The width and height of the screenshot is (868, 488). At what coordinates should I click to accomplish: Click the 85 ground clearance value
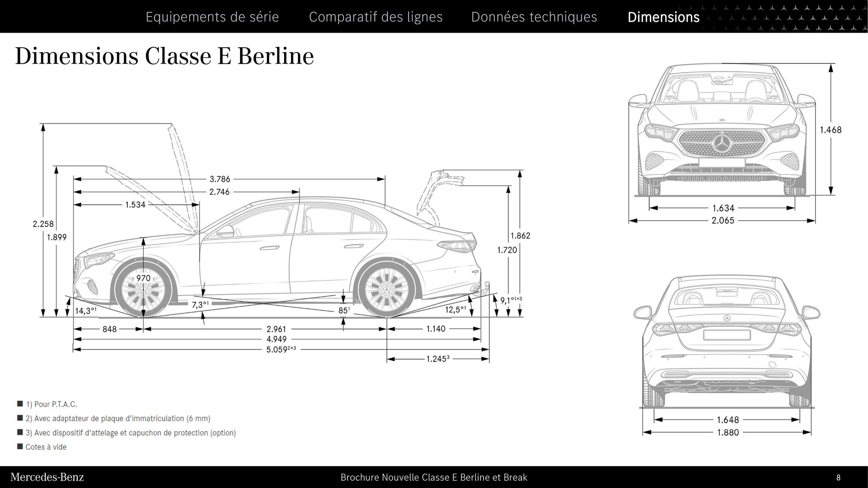[x=344, y=310]
